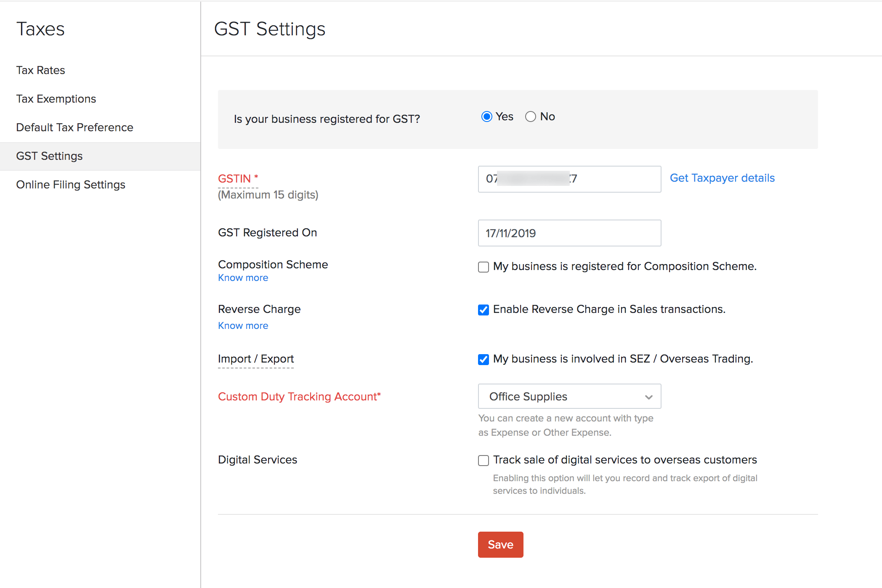Select GST Settings in the sidebar
The height and width of the screenshot is (588, 882).
(49, 156)
